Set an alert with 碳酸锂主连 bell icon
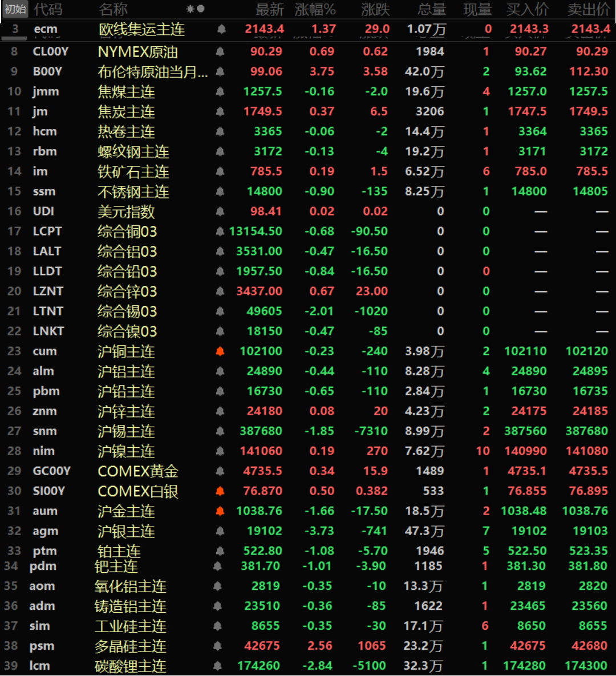This screenshot has width=616, height=676. pyautogui.click(x=217, y=666)
